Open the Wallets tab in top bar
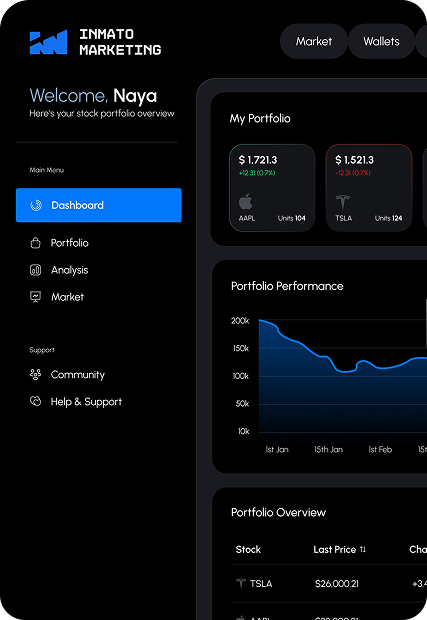Screen dimensions: 427x620 tap(382, 41)
